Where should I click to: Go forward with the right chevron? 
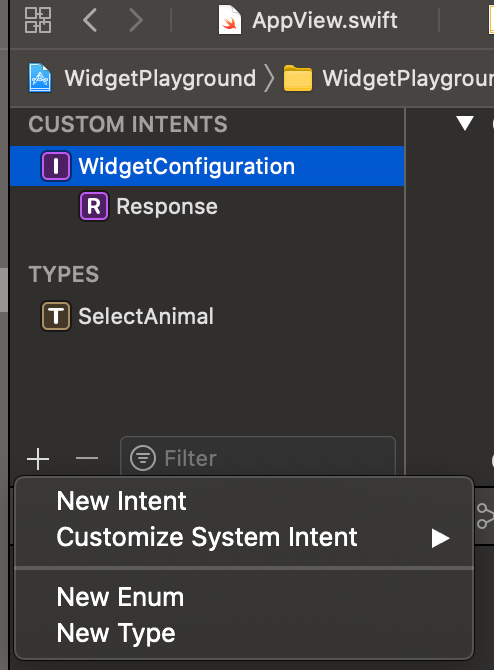[x=136, y=20]
